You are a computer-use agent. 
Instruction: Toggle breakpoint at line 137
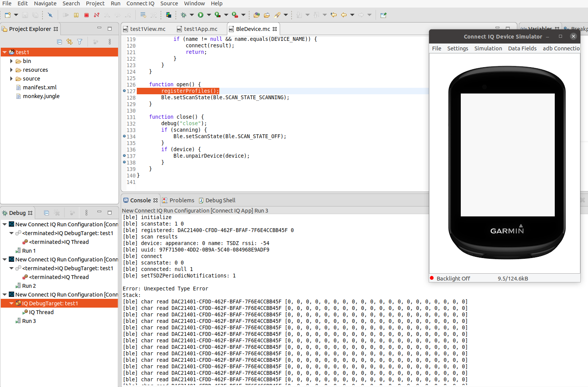click(125, 156)
